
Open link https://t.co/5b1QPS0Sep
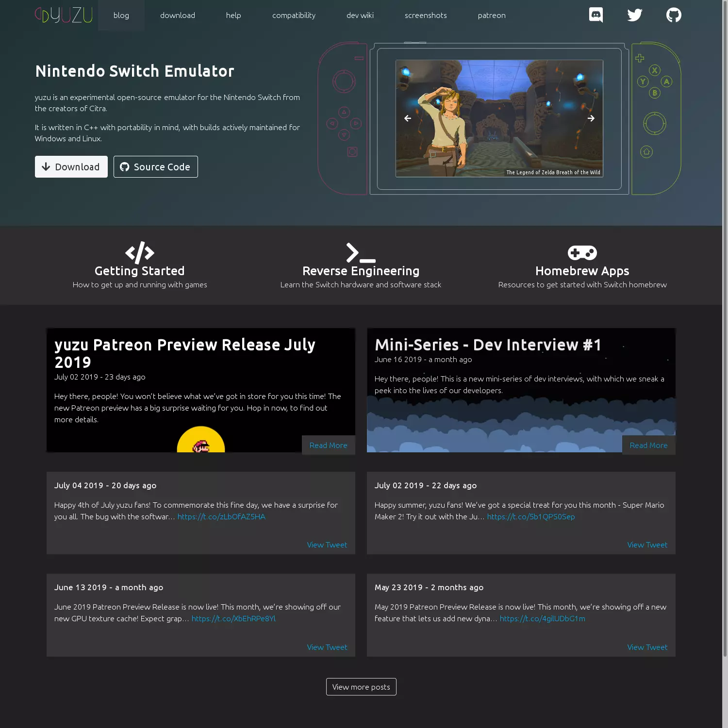click(x=531, y=516)
